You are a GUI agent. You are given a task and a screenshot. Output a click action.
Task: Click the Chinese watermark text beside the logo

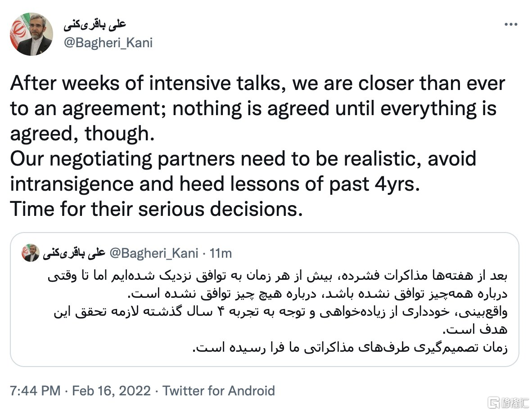tap(514, 403)
